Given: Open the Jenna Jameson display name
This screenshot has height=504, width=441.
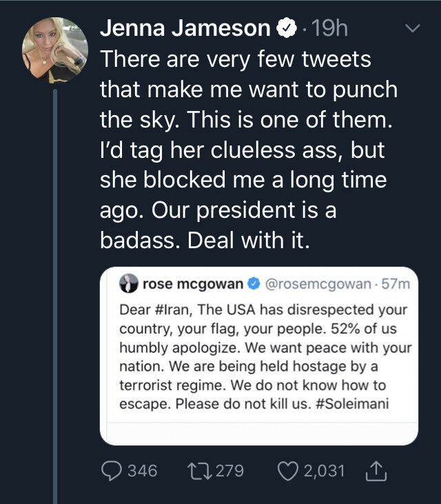Looking at the screenshot, I should [x=185, y=28].
